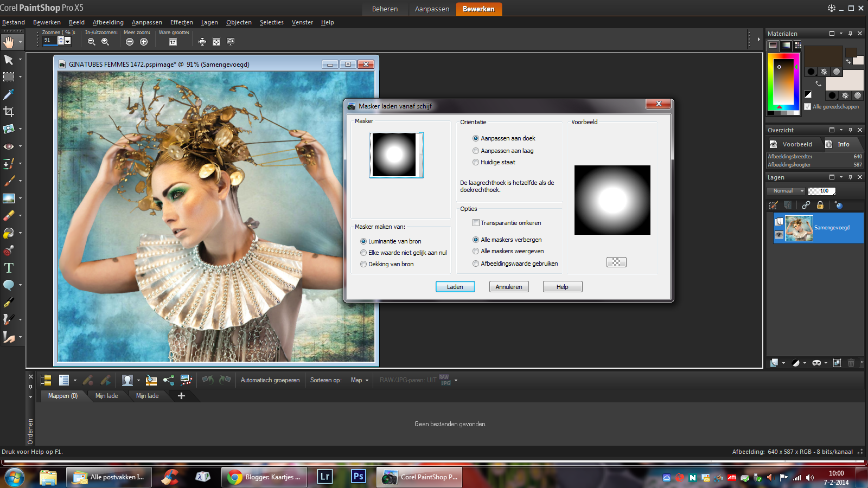Open the Effecten menu
The height and width of the screenshot is (488, 868).
[x=181, y=22]
